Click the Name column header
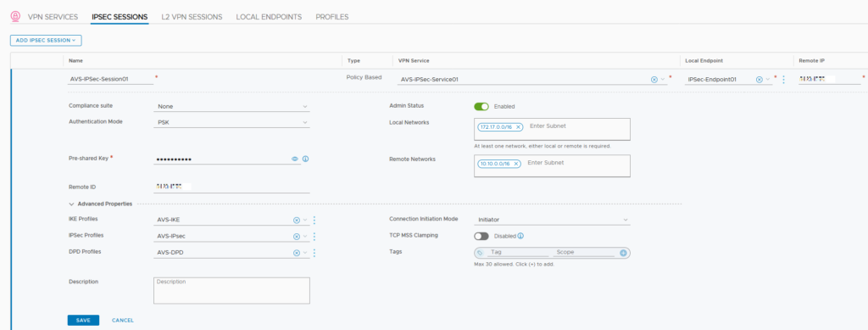 (x=75, y=60)
